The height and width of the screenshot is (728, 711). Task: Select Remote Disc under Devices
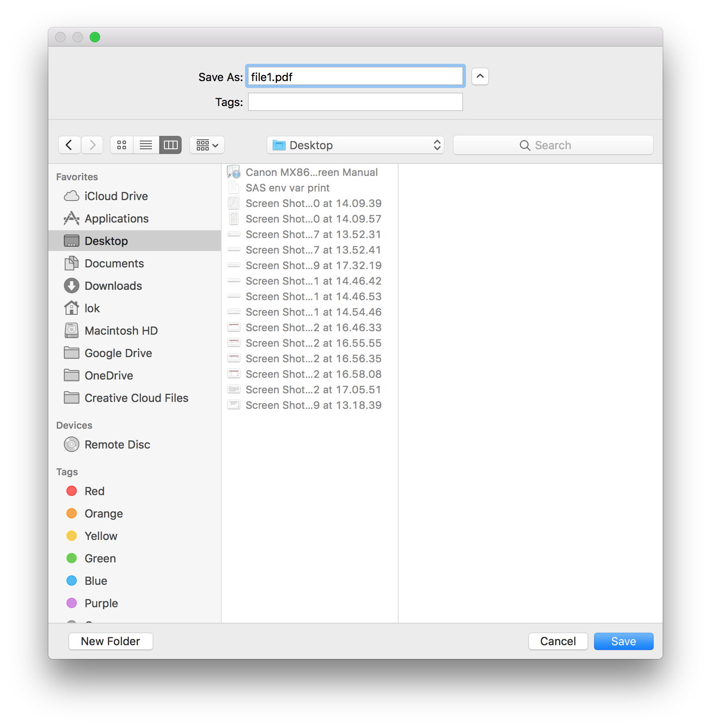(135, 445)
